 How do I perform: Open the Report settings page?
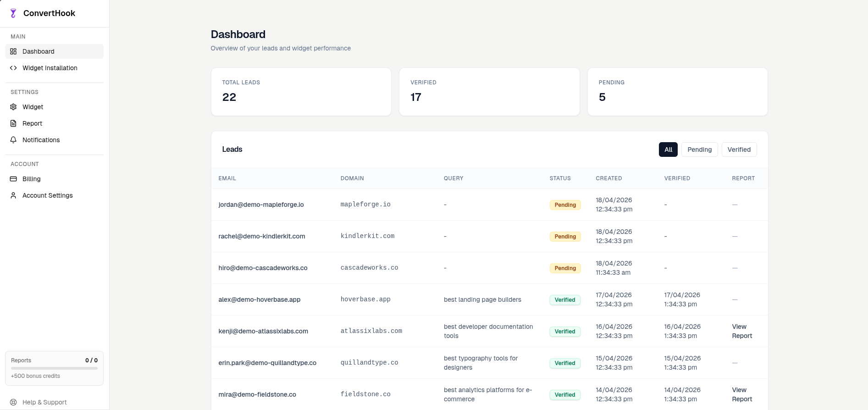54,123
